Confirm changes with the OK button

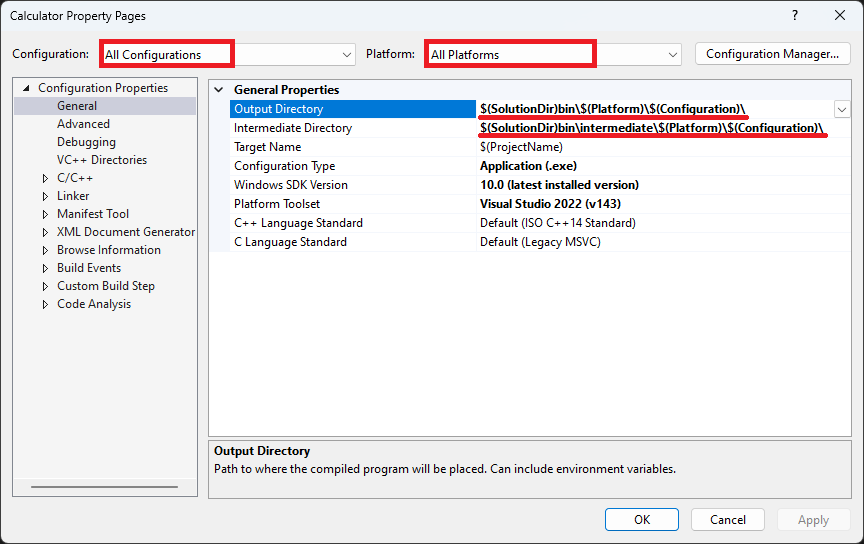click(641, 520)
